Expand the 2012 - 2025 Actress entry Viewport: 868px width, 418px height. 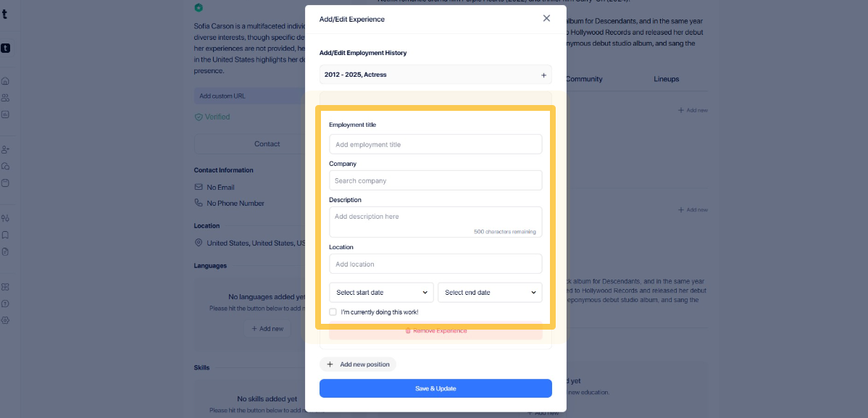(543, 75)
